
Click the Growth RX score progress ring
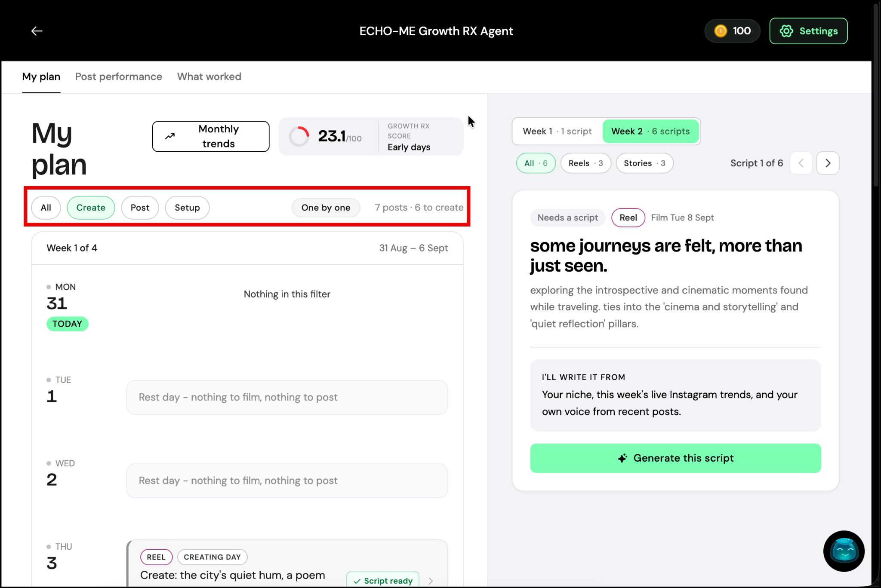pos(299,136)
